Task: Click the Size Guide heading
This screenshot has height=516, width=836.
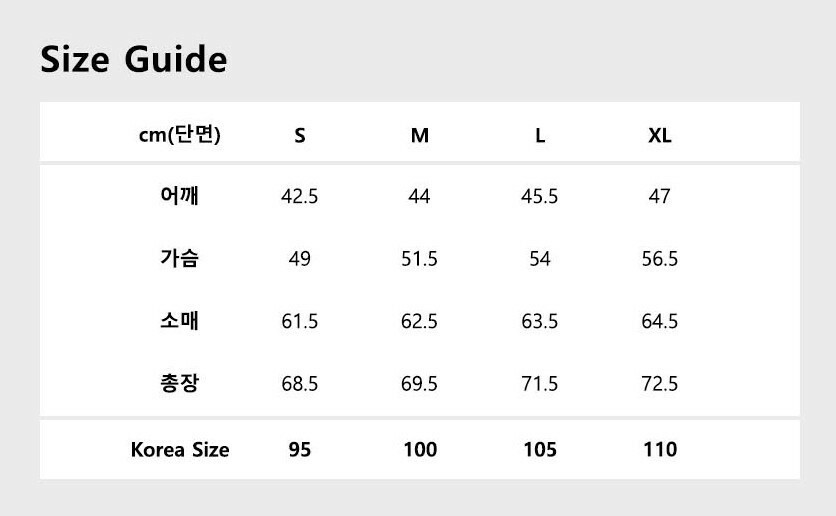Action: point(134,60)
